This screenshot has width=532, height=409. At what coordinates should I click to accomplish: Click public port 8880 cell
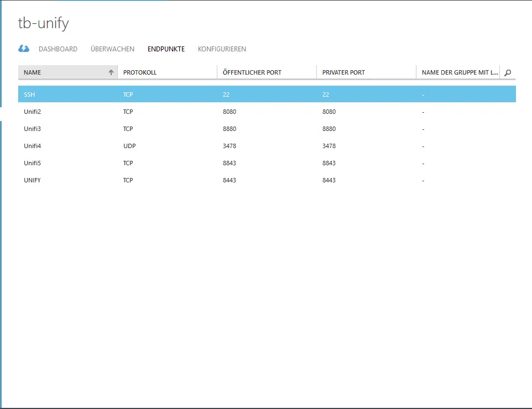point(230,129)
